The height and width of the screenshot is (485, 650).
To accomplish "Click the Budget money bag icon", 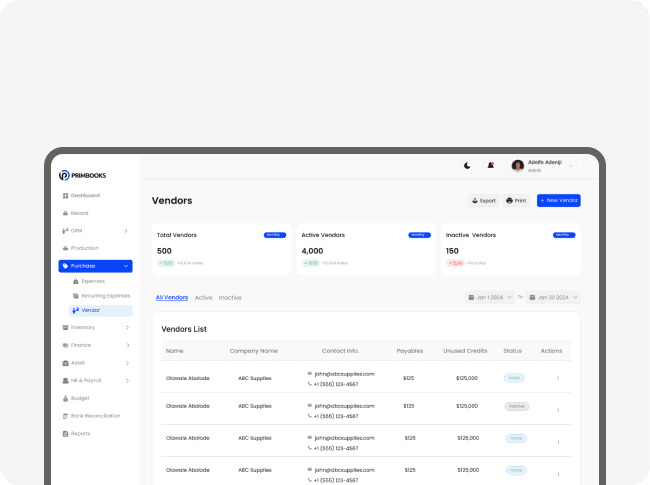I will tap(65, 398).
